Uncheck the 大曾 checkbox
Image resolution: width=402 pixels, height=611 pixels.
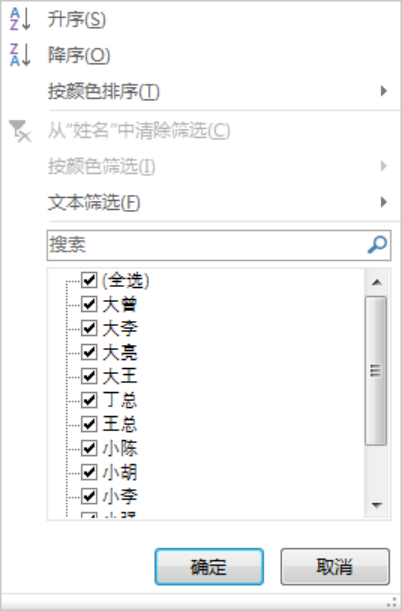click(x=89, y=304)
